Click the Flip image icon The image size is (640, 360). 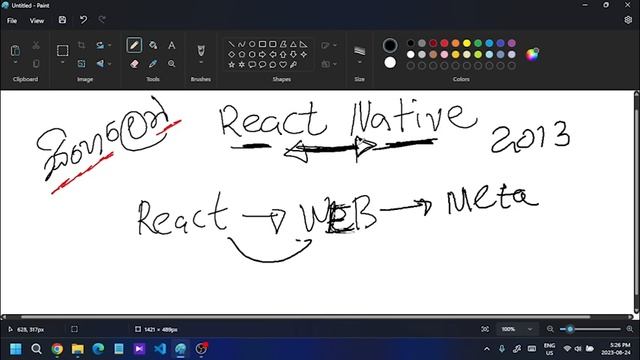[x=100, y=64]
